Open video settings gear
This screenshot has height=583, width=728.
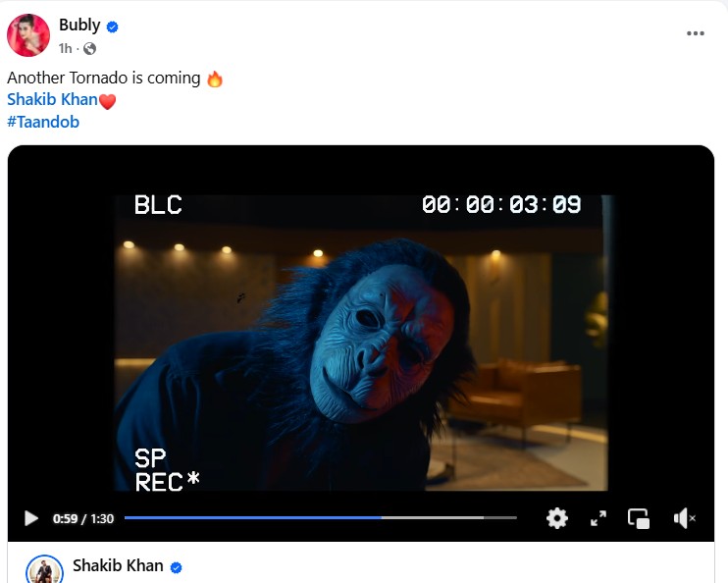556,518
